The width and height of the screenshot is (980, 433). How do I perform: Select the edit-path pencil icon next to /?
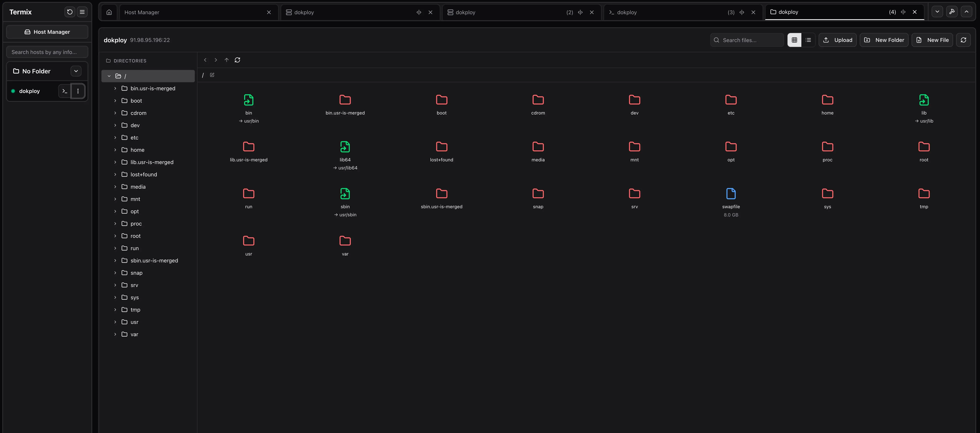click(x=212, y=75)
